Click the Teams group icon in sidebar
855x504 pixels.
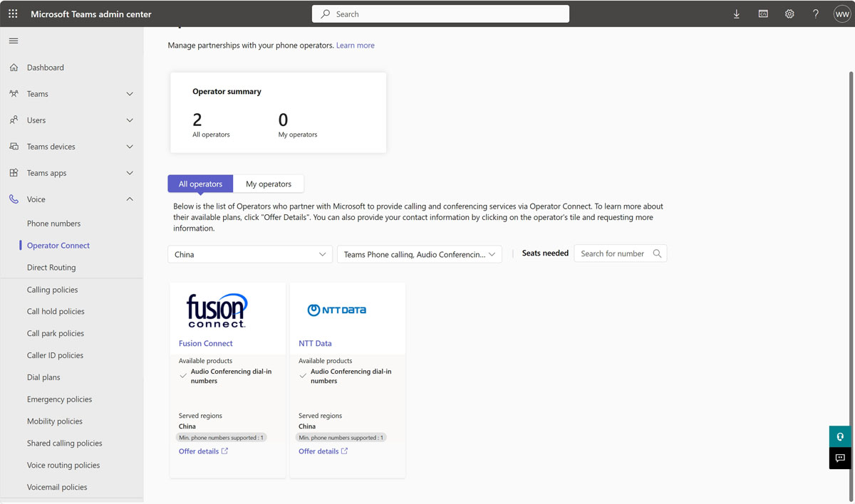pyautogui.click(x=14, y=94)
